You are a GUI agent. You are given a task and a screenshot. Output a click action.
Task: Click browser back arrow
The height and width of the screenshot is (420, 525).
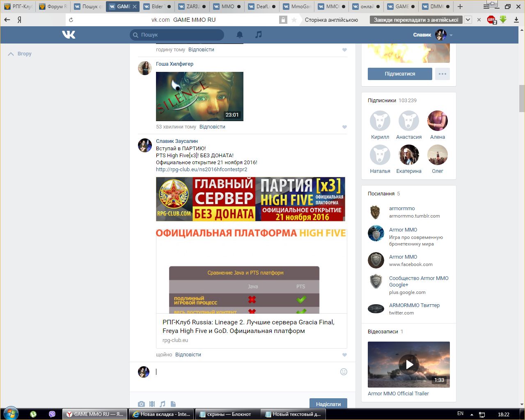pyautogui.click(x=7, y=20)
